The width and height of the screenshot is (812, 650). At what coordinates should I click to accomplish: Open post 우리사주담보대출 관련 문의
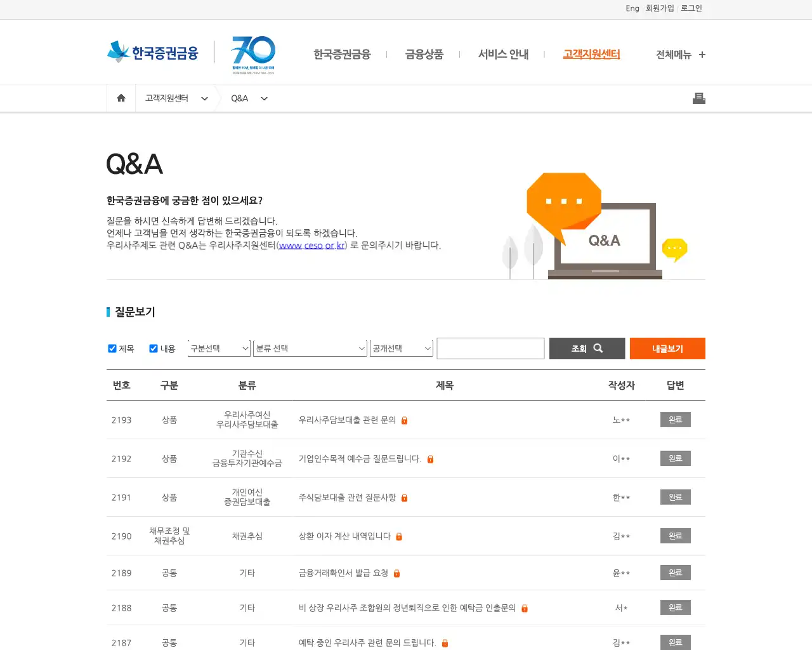click(x=347, y=420)
